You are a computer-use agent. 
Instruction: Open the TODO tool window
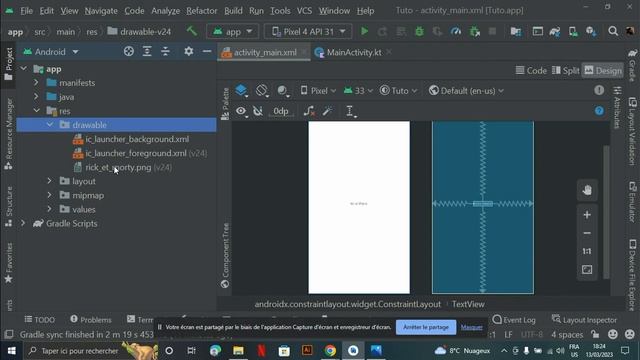pyautogui.click(x=40, y=320)
